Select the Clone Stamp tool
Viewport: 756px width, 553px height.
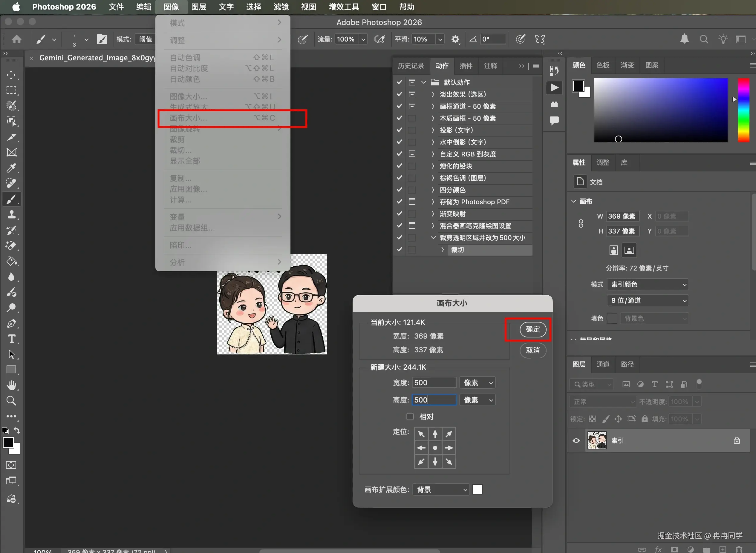(x=11, y=215)
